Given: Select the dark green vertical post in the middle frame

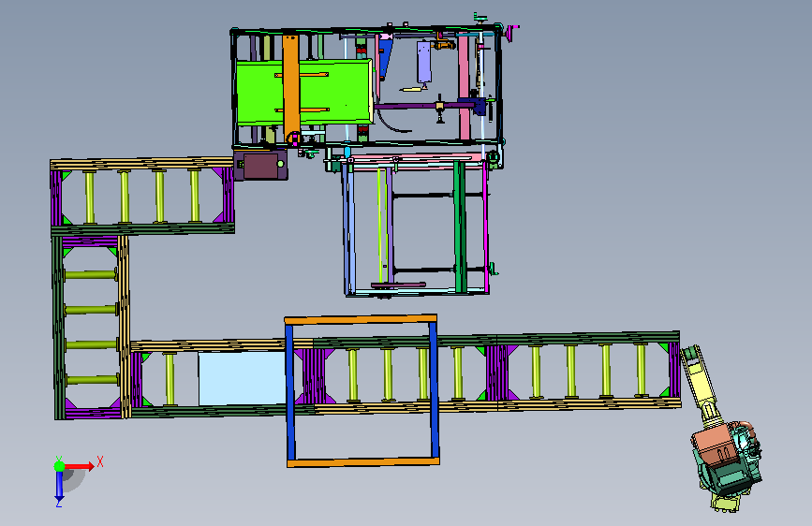Looking at the screenshot, I should click(x=460, y=227).
